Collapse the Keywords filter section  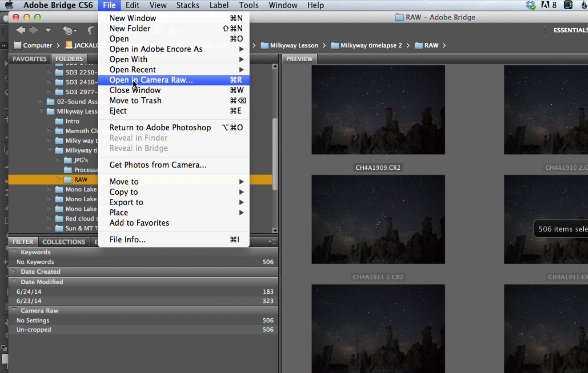14,252
